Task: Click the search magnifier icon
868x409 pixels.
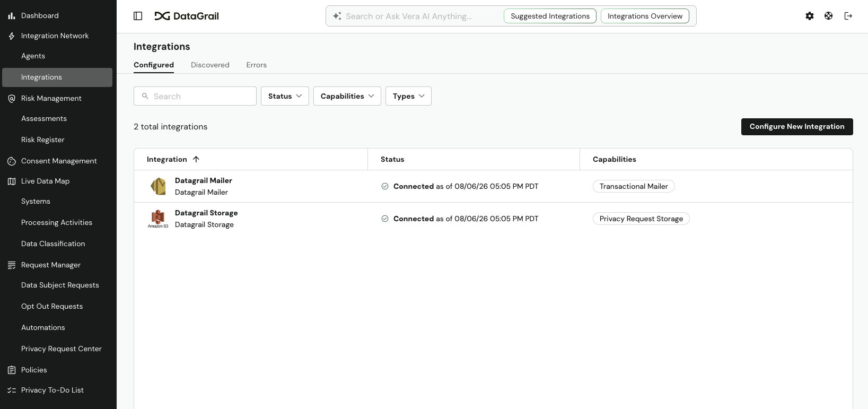Action: tap(145, 96)
